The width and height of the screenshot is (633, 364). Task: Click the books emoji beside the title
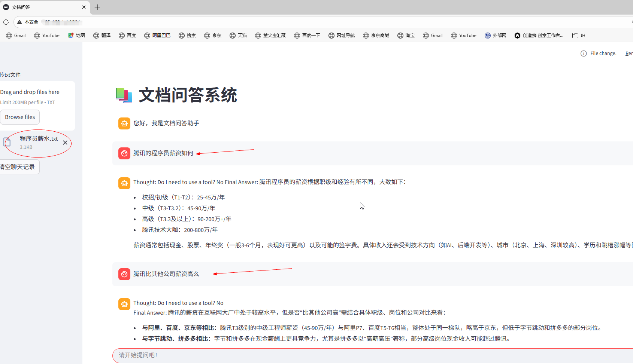pyautogui.click(x=124, y=95)
